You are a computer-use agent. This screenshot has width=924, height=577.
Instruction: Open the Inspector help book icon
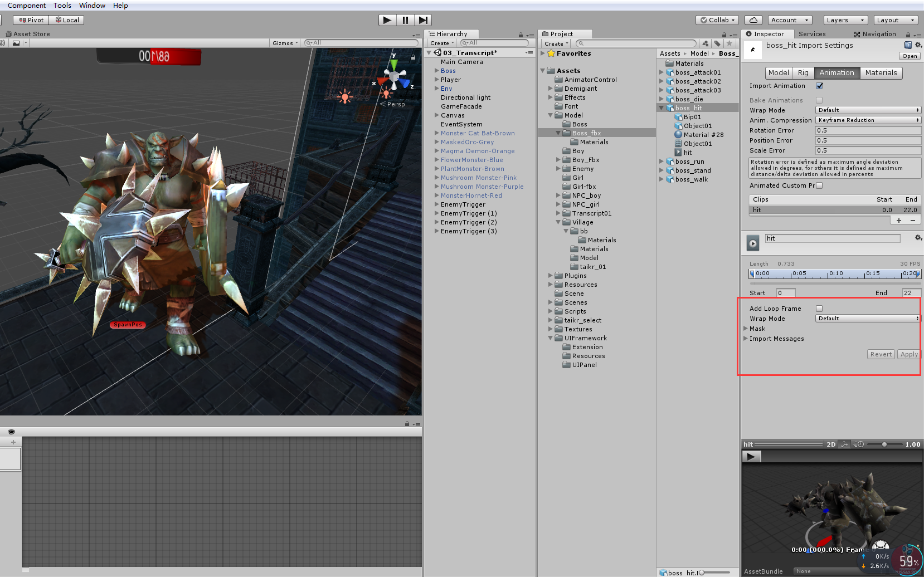(x=908, y=45)
